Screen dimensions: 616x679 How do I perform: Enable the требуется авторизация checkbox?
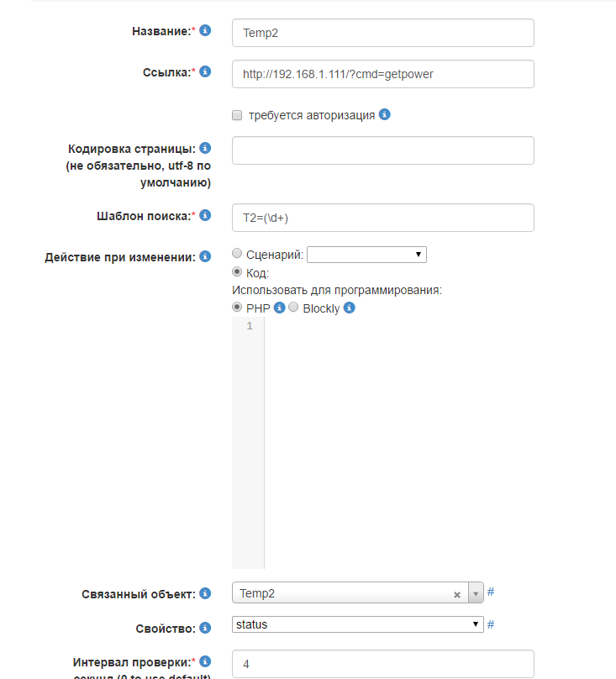tap(237, 115)
